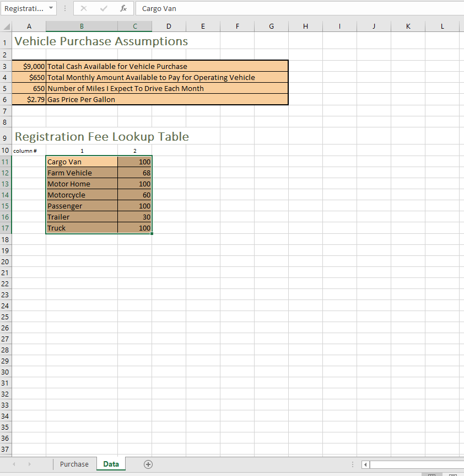Select the Motorcycle cell

(x=82, y=195)
